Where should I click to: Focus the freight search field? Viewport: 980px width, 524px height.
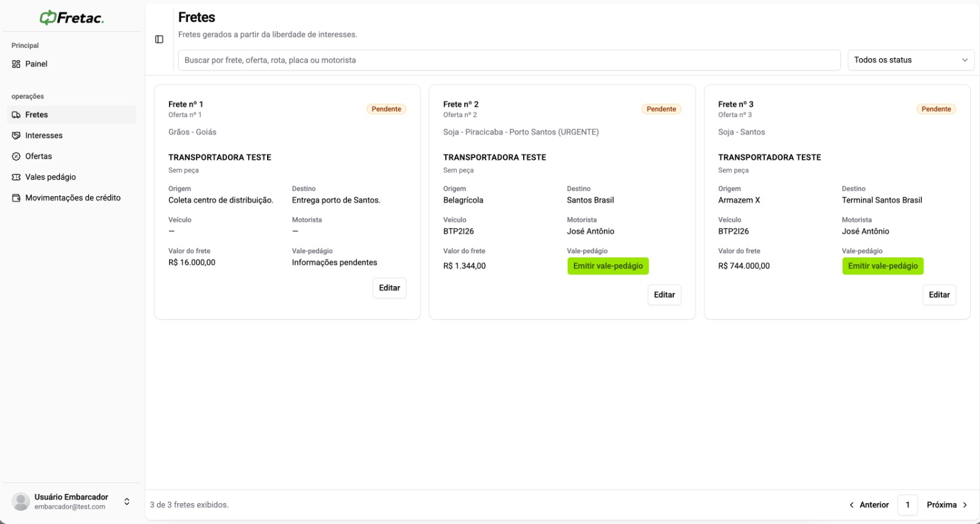tap(509, 60)
